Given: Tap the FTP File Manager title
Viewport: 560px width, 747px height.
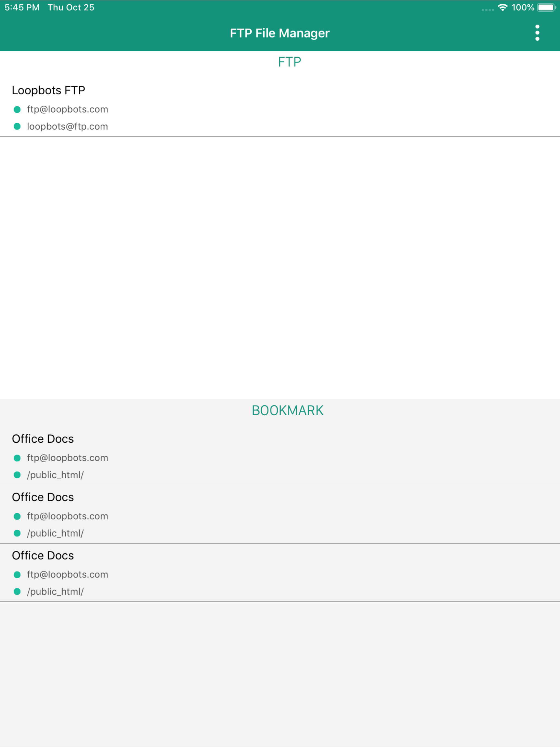Looking at the screenshot, I should click(280, 33).
